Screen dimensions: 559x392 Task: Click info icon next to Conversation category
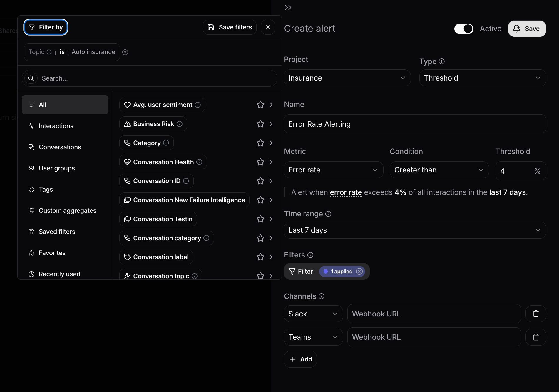click(206, 238)
